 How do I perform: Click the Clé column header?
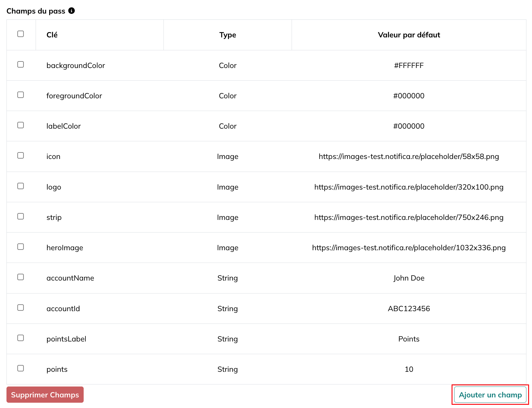(x=52, y=35)
